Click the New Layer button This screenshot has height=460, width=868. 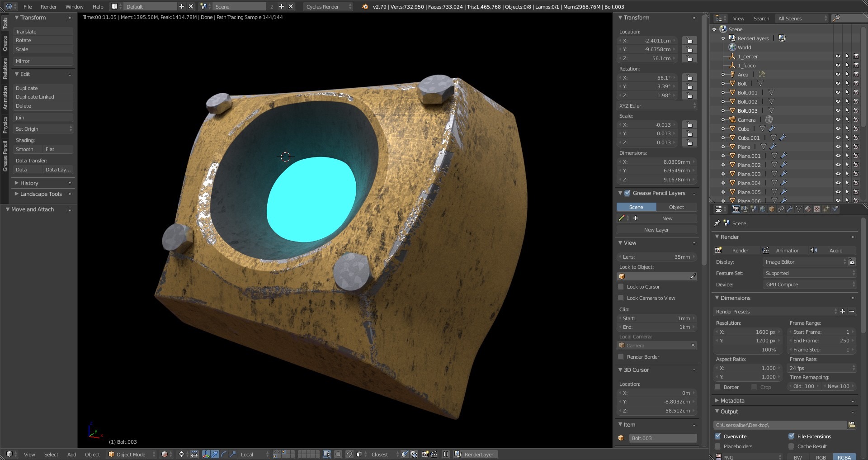(x=656, y=230)
